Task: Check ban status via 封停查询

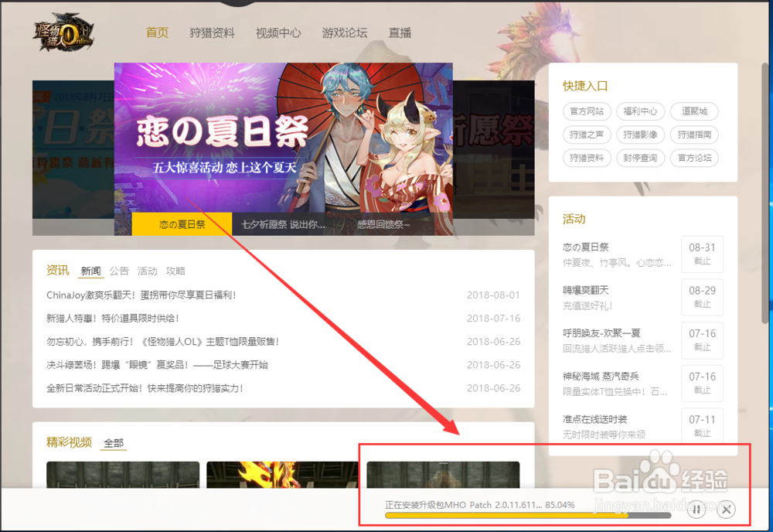Action: pyautogui.click(x=640, y=158)
